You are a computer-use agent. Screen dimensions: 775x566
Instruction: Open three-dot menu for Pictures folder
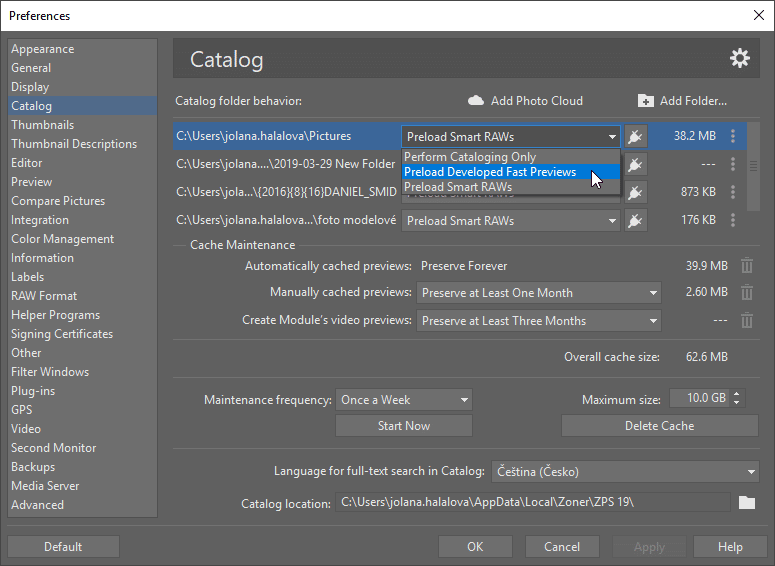click(732, 136)
